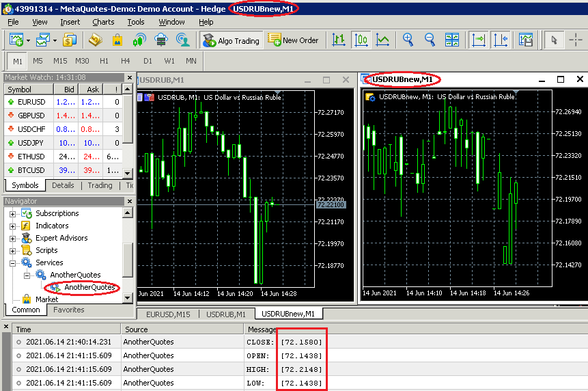Open the Tools menu
588x391 pixels.
pos(136,22)
